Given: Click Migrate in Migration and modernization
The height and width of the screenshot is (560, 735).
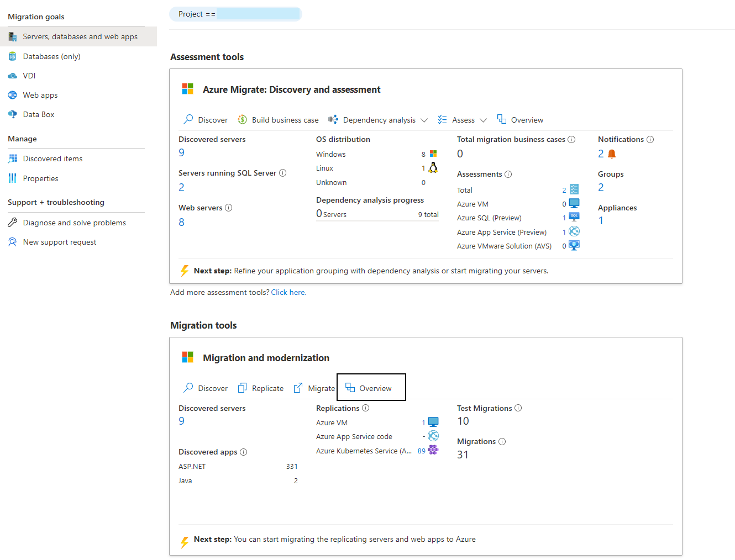Looking at the screenshot, I should [x=314, y=388].
